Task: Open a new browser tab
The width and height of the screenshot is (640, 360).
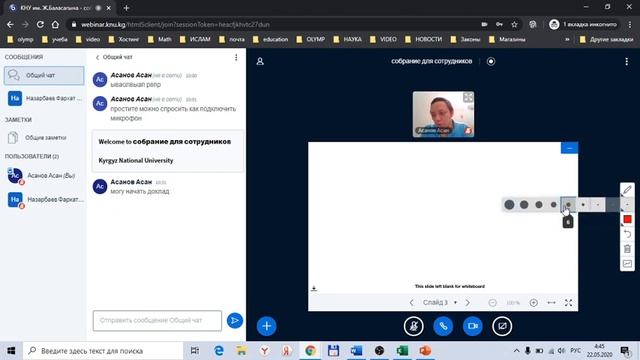Action: [126, 8]
